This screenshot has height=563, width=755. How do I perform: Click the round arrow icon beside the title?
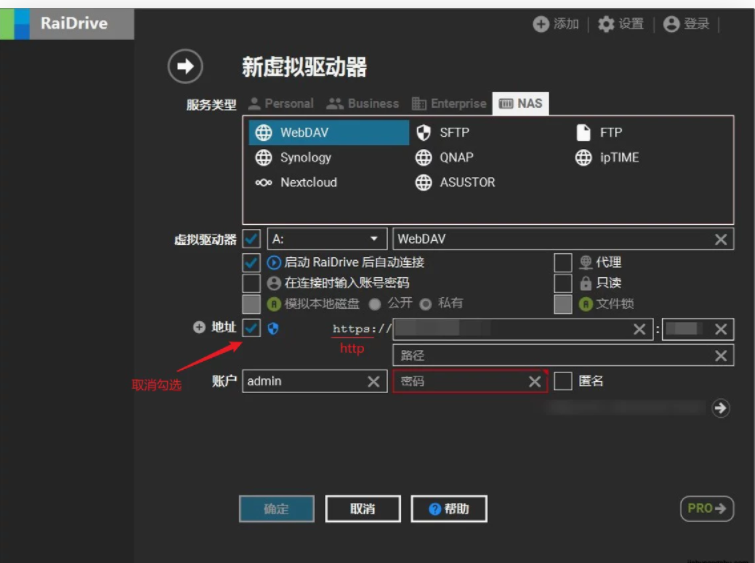pyautogui.click(x=185, y=66)
